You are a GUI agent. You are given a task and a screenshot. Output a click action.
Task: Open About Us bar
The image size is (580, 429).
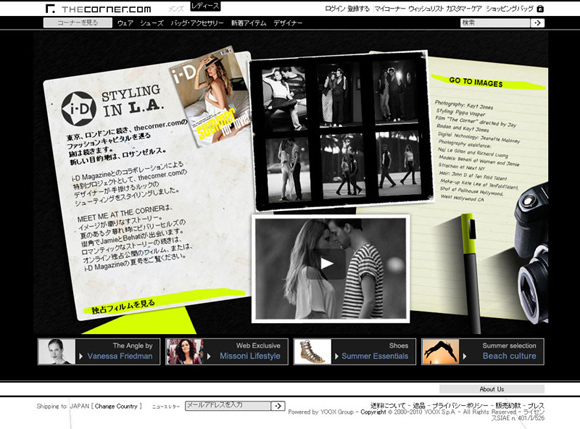492,389
